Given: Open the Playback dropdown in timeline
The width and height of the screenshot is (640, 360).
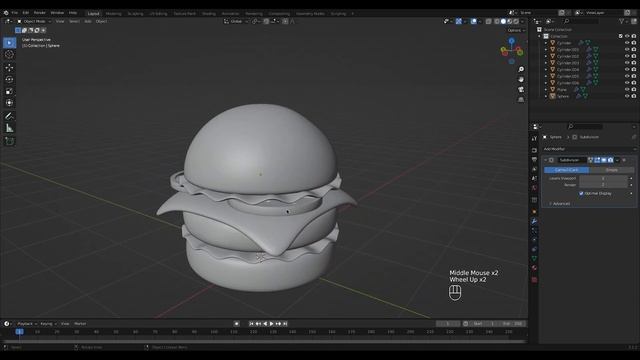Looking at the screenshot, I should 27,324.
